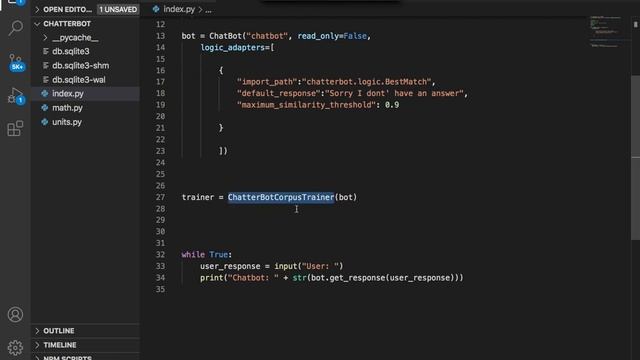Click Python file icon next to math.py

coord(45,108)
